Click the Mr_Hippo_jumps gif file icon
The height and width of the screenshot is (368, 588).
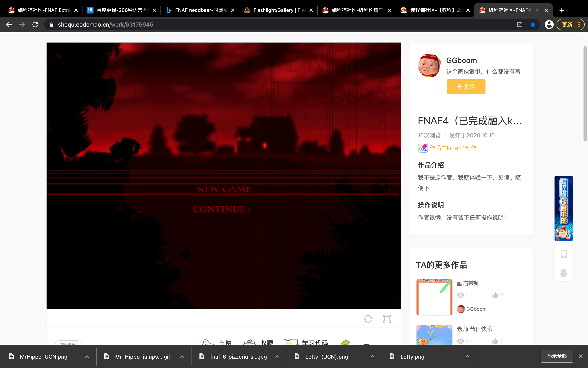coord(106,356)
